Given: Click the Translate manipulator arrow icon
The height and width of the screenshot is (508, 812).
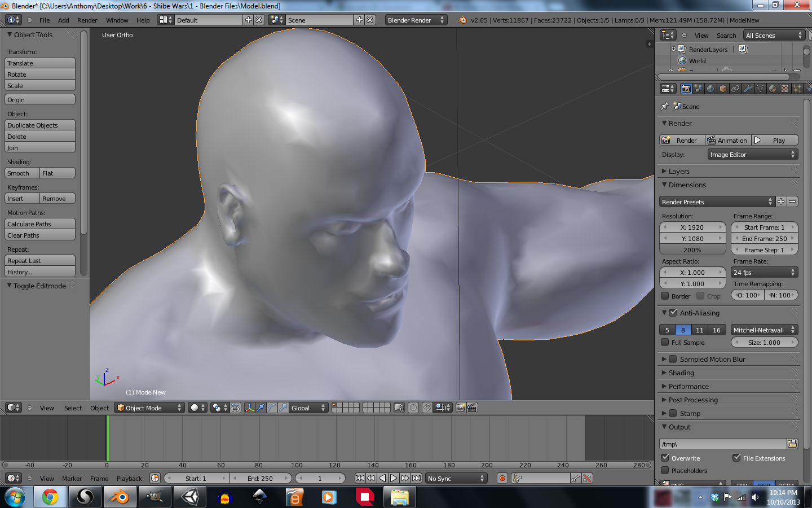Looking at the screenshot, I should click(261, 408).
